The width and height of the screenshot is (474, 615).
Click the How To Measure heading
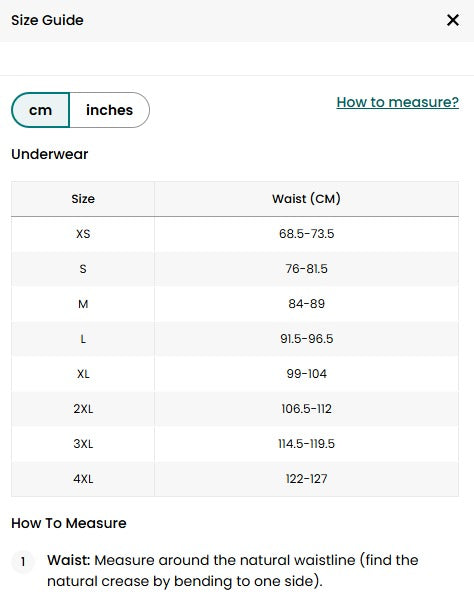[69, 523]
